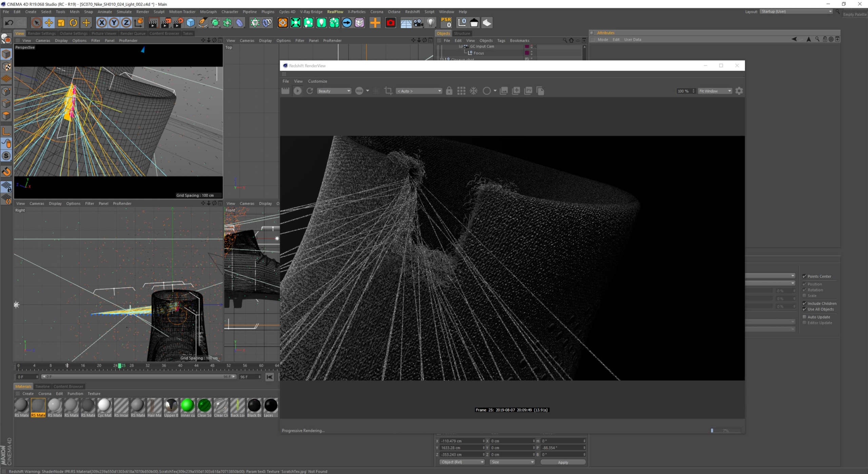Open Cameras menu in Perspective viewport
This screenshot has height=474, width=868.
[43, 41]
